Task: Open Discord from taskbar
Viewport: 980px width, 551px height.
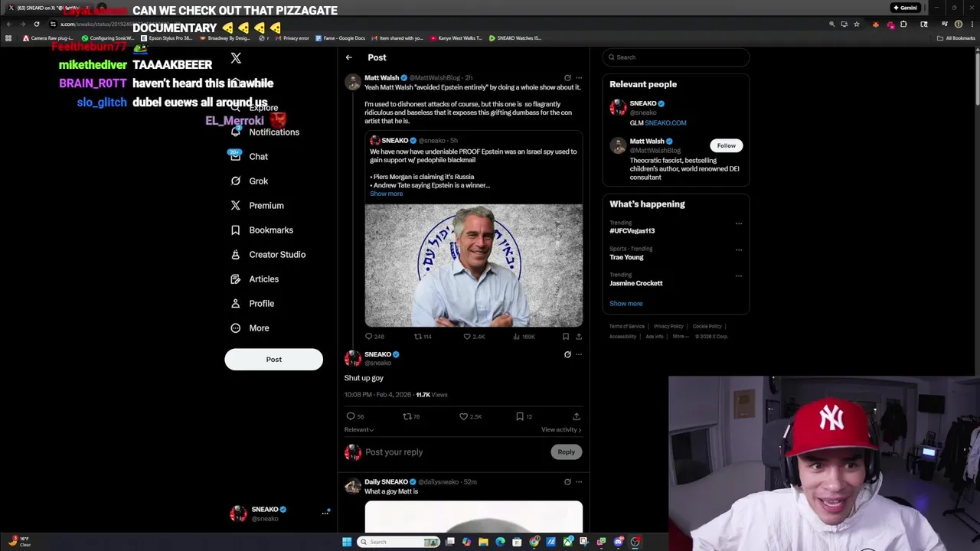Action: tap(619, 542)
